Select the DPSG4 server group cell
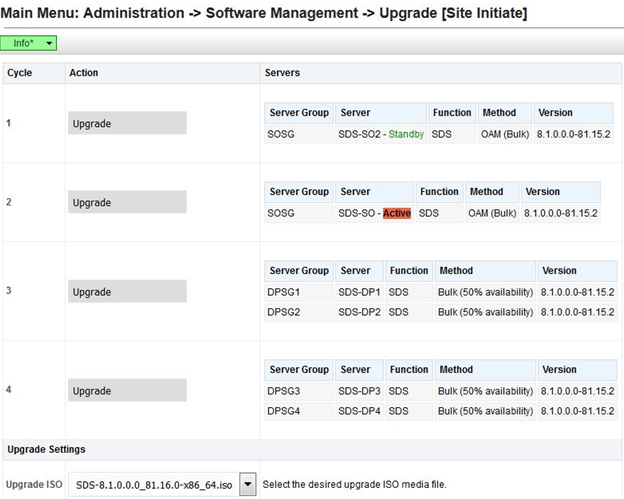 299,411
